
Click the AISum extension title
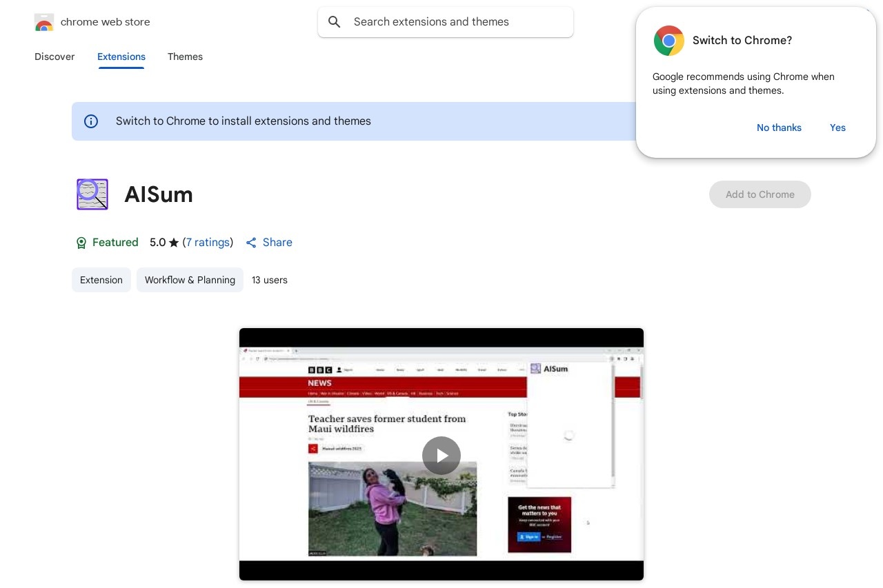159,194
